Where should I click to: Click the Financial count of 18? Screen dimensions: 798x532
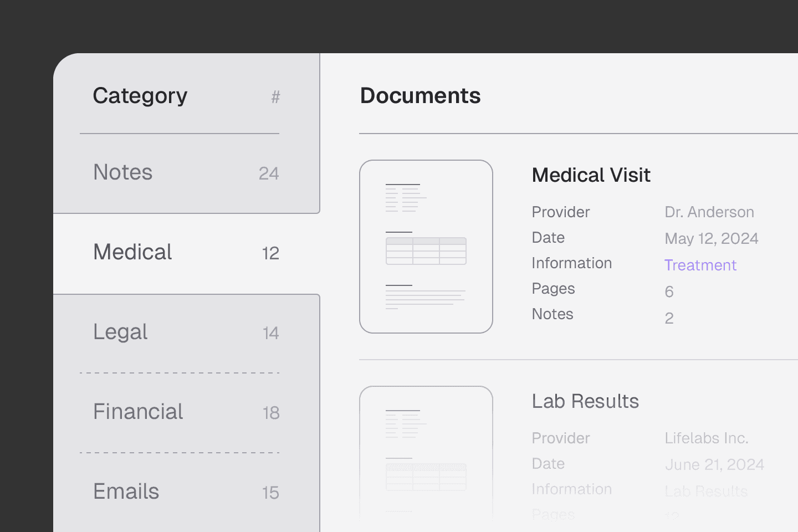(x=271, y=413)
